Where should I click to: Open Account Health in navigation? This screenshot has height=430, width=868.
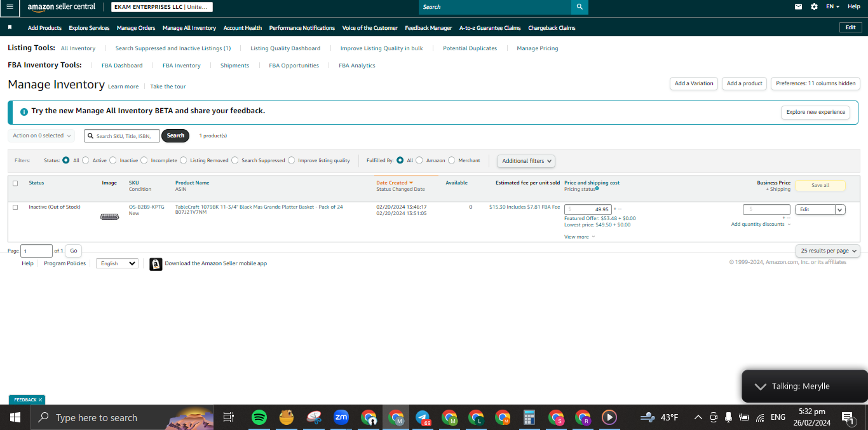click(x=243, y=28)
